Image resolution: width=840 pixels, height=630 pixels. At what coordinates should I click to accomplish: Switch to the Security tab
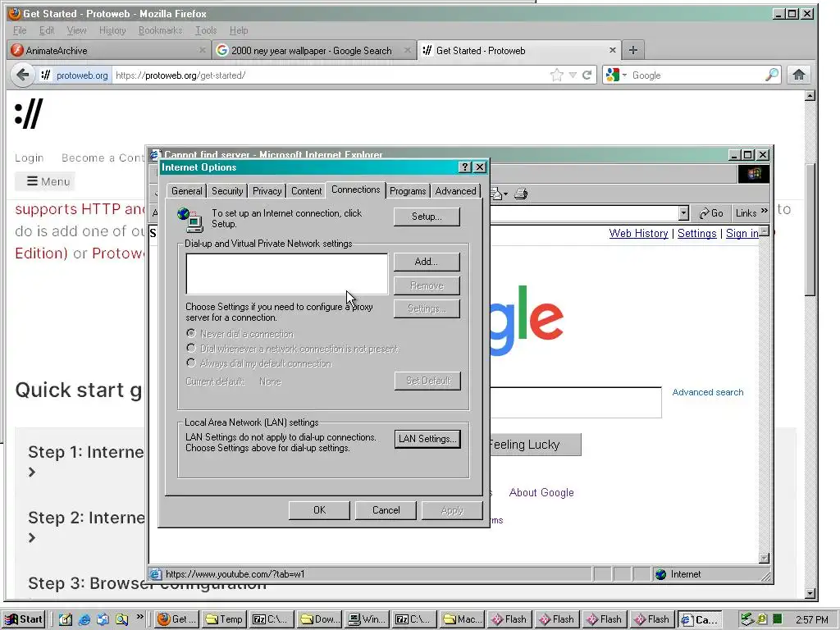[227, 191]
